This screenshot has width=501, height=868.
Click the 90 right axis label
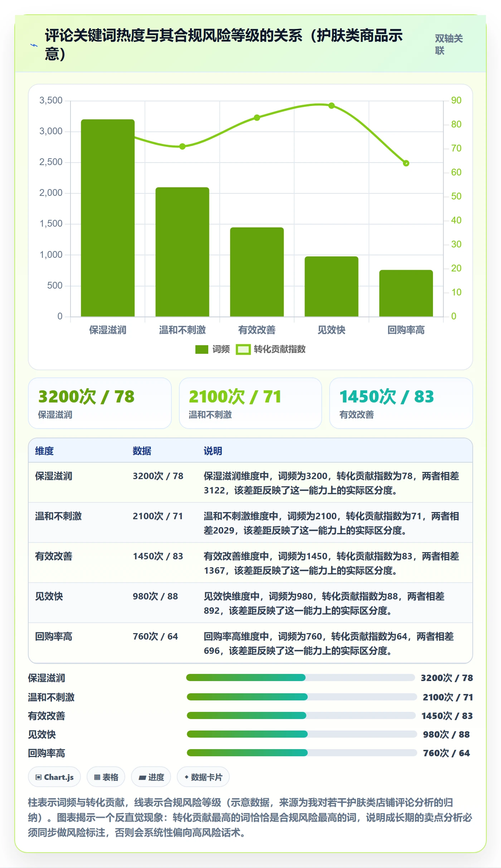(456, 100)
